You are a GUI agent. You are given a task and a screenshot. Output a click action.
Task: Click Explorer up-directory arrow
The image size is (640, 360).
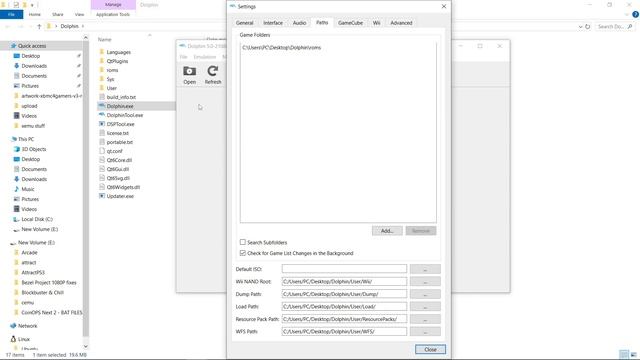39,26
